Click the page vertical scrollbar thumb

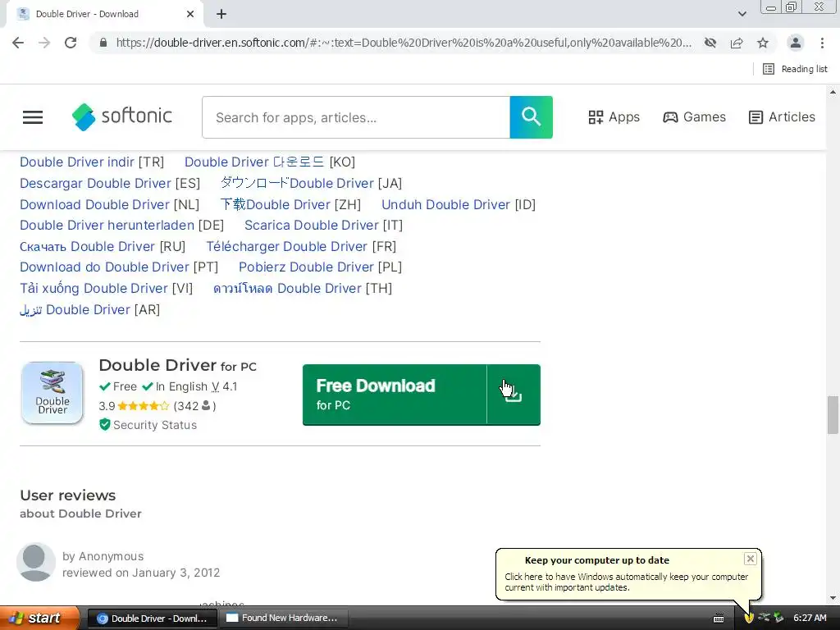(833, 414)
